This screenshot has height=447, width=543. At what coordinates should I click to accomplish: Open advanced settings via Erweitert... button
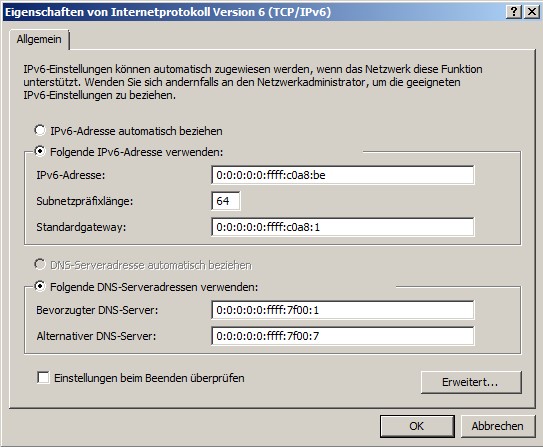(471, 382)
